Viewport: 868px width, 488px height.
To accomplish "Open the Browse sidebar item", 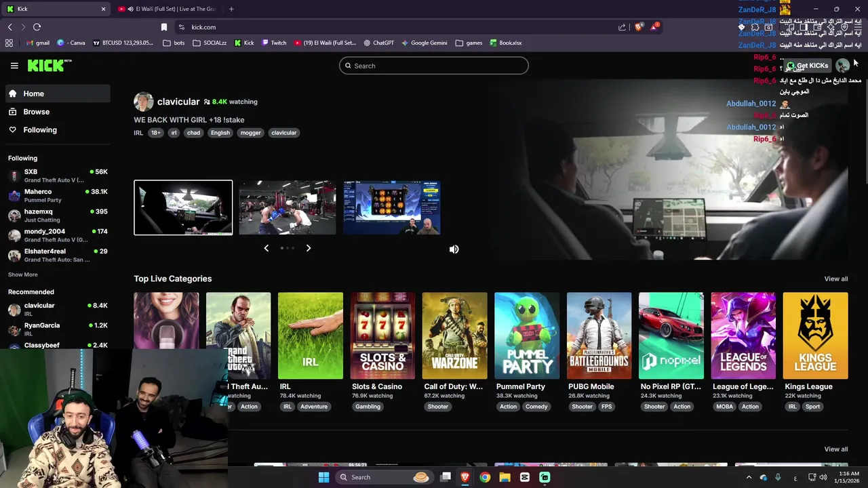I will 57,112.
